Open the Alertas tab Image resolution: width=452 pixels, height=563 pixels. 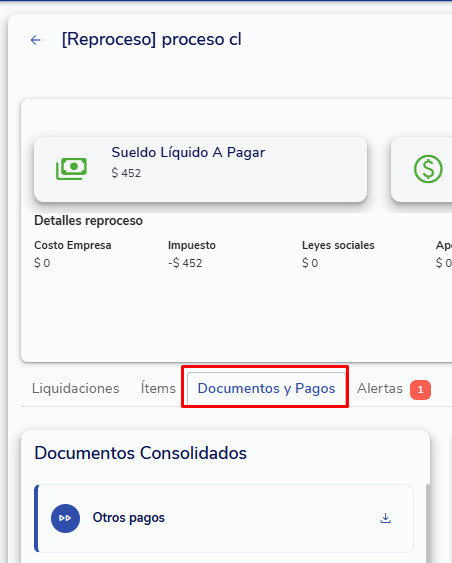(379, 388)
